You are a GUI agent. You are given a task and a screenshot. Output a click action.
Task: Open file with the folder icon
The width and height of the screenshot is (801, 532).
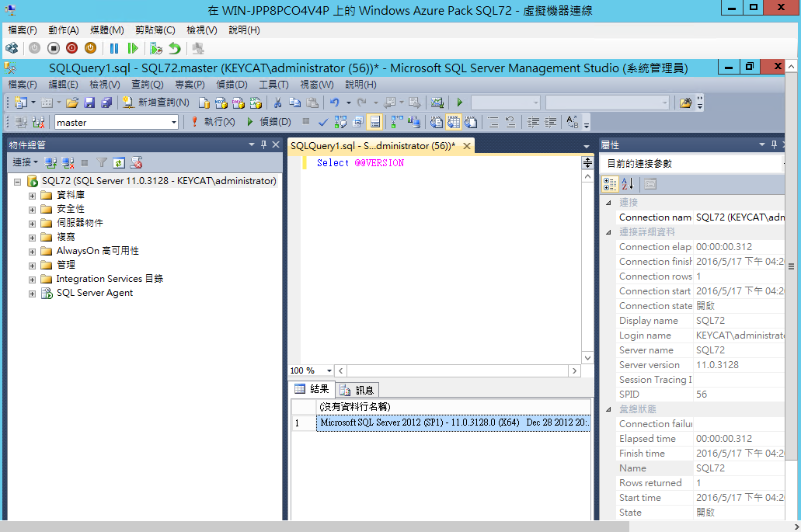72,103
